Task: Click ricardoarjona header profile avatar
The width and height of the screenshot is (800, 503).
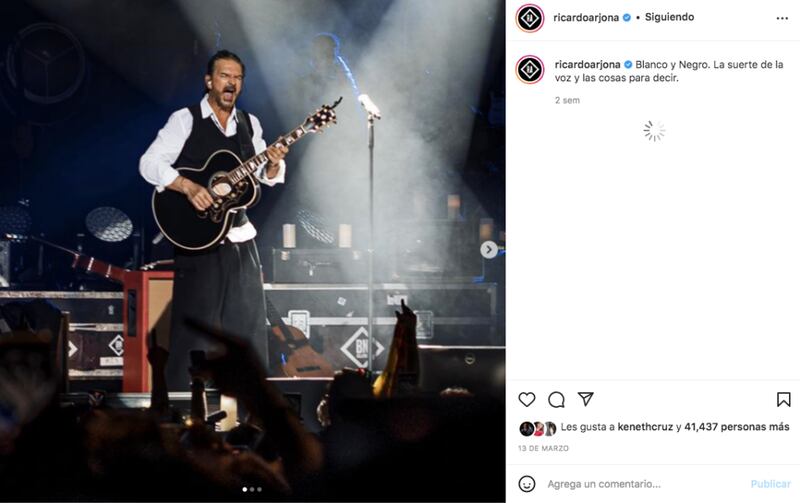Action: [x=530, y=18]
